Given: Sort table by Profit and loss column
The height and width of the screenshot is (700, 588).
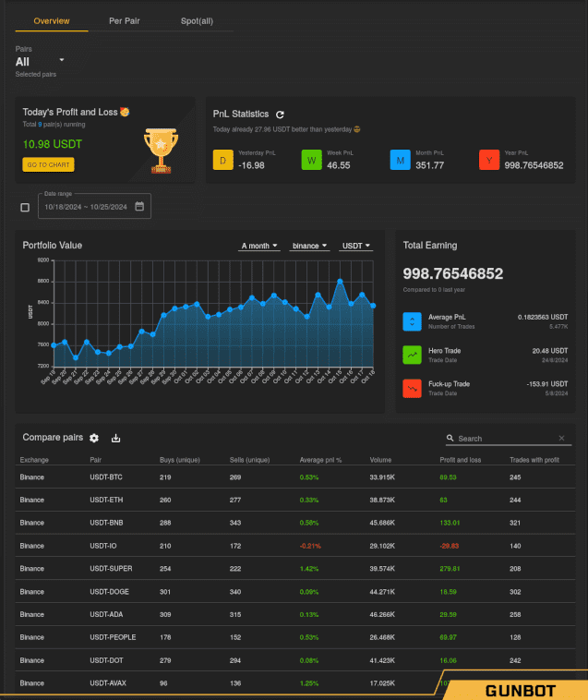Looking at the screenshot, I should [x=460, y=459].
